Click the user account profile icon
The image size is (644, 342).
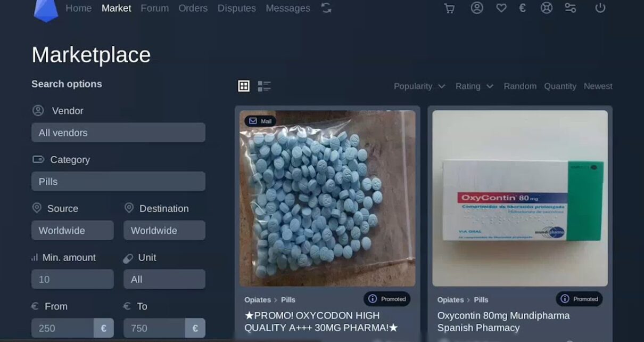click(477, 8)
